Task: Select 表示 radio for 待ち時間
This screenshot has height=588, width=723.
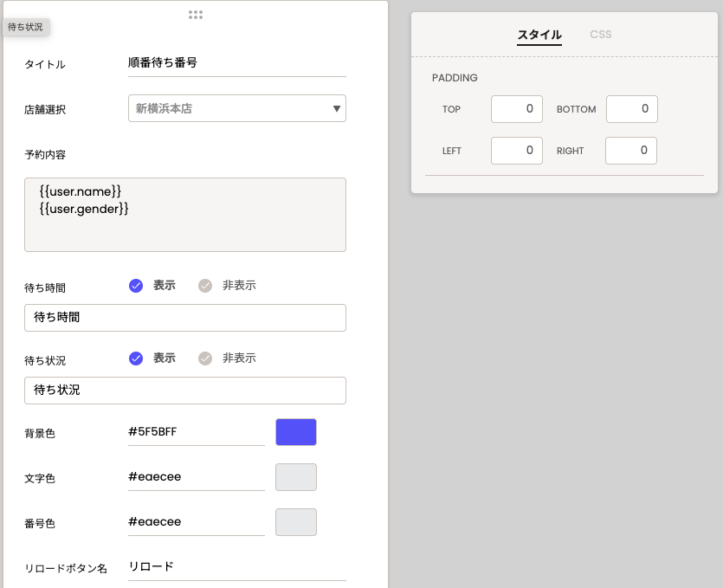Action: click(136, 286)
